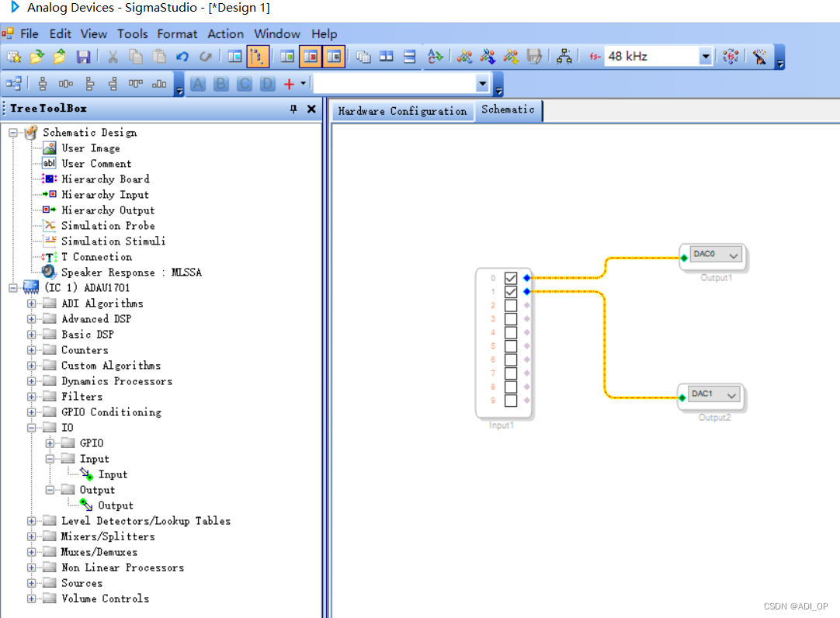Viewport: 840px width, 618px height.
Task: Expand the ADI Algorithms folder
Action: pyautogui.click(x=32, y=304)
